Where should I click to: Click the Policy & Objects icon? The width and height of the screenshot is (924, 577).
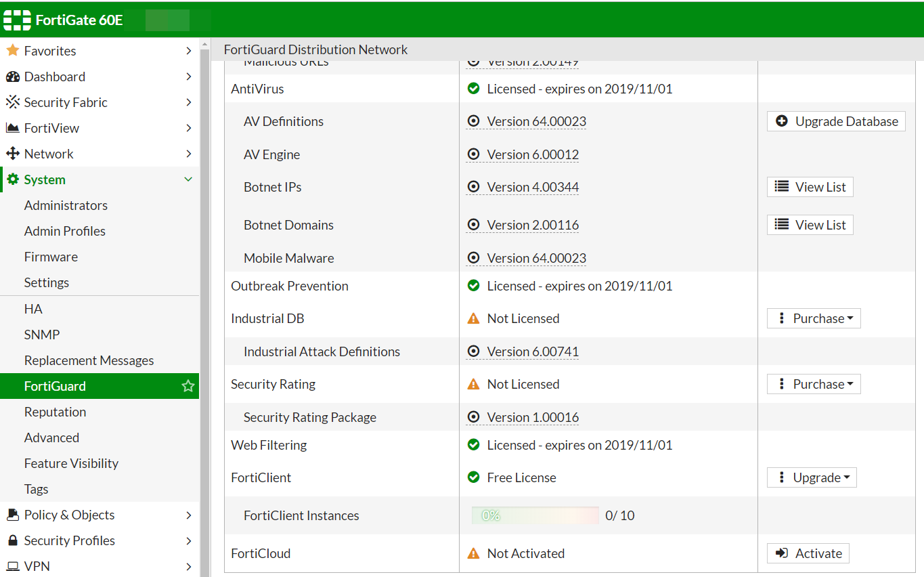(x=12, y=515)
